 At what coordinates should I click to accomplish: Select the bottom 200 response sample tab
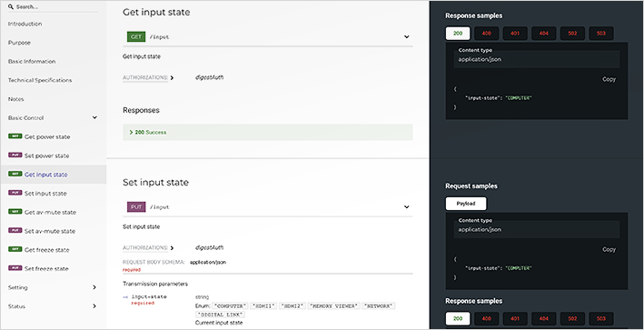point(458,318)
